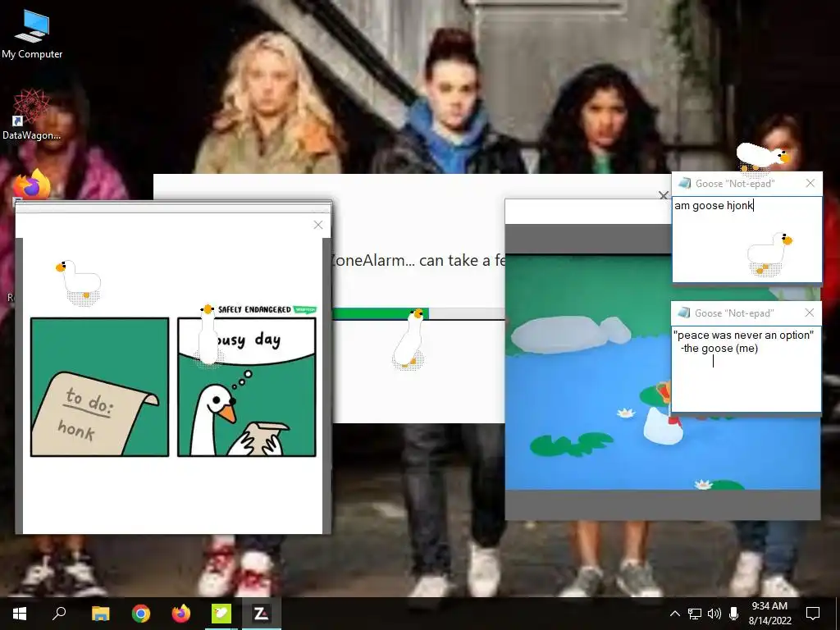Screen dimensions: 840x630
Task: Click the 'to do: honk' comic panel
Action: coord(99,387)
